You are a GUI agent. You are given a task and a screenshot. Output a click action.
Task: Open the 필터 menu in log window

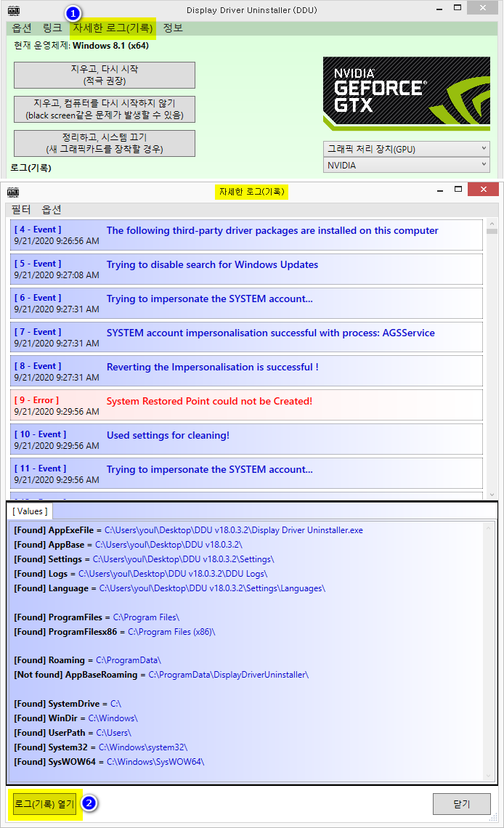tap(21, 210)
